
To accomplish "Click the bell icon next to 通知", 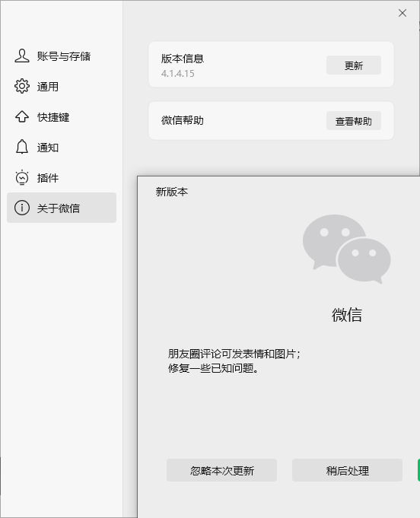I will point(22,147).
